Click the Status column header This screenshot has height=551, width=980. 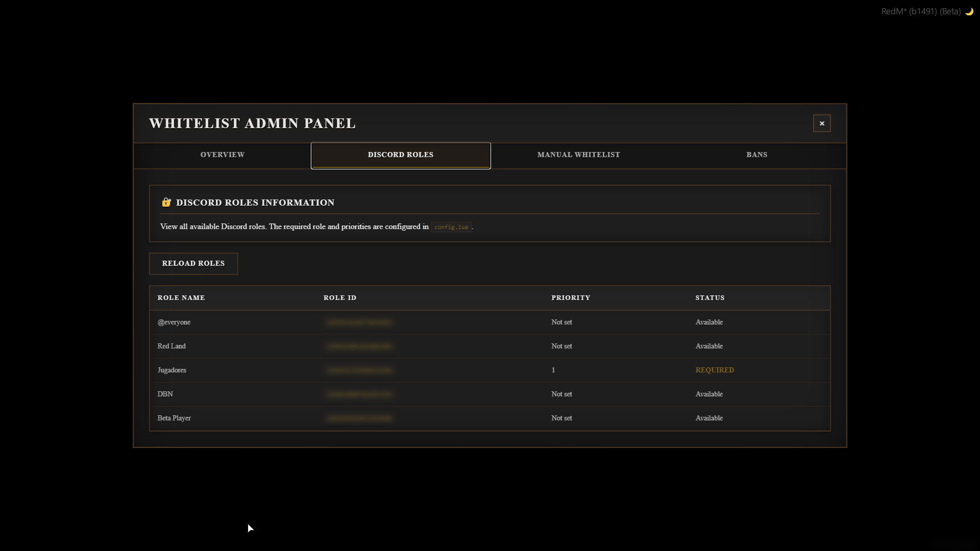(x=710, y=298)
